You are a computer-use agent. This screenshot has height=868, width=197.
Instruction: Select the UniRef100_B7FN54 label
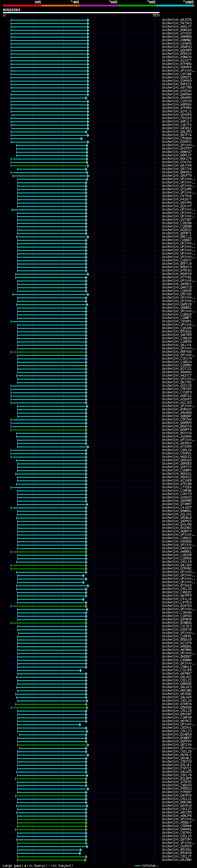(x=177, y=64)
